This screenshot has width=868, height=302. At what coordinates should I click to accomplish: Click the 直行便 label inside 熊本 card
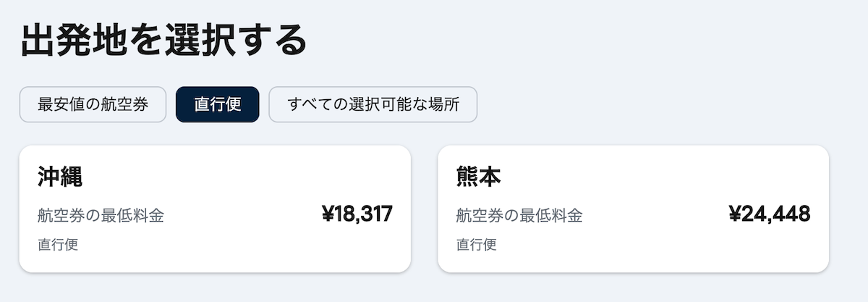click(476, 244)
